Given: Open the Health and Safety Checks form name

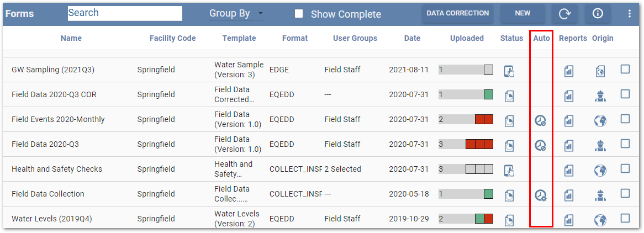Looking at the screenshot, I should (57, 169).
